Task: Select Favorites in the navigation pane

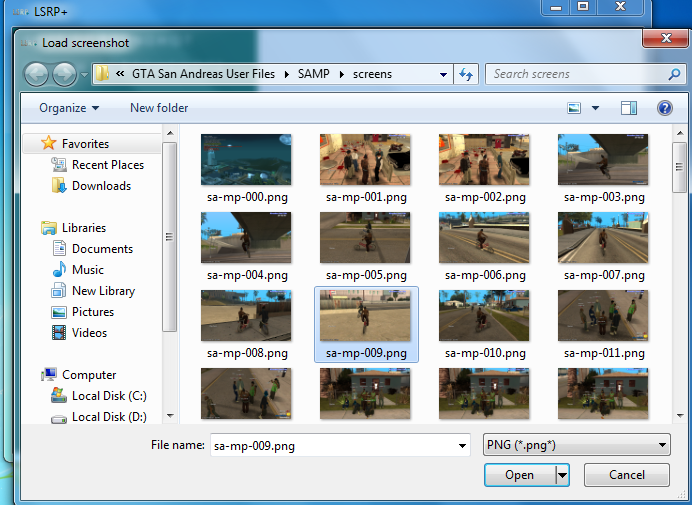Action: pyautogui.click(x=85, y=143)
